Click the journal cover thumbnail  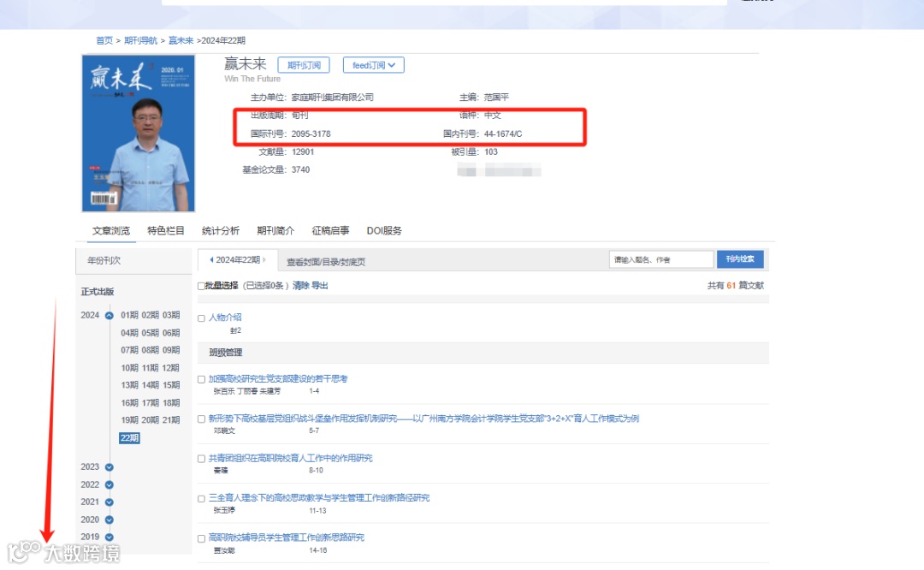[139, 134]
